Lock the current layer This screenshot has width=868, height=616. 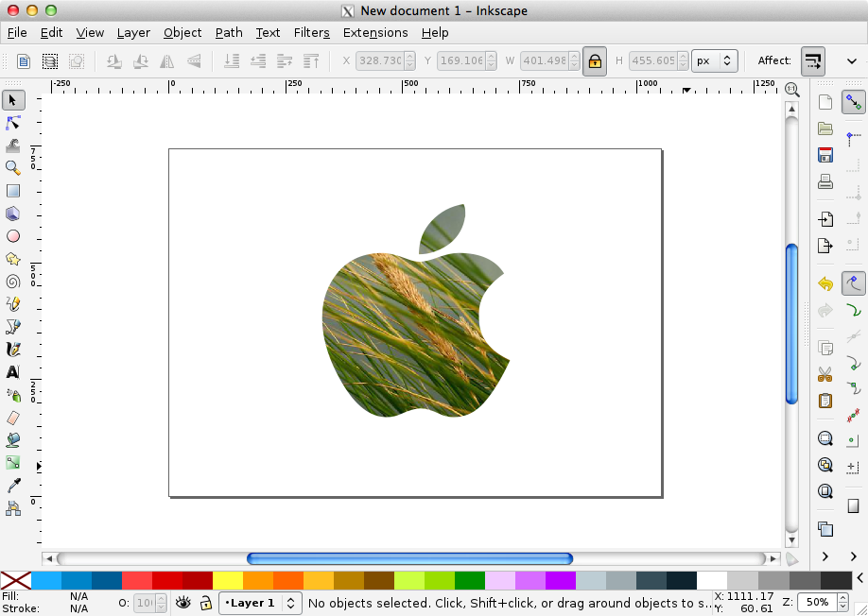pyautogui.click(x=206, y=603)
